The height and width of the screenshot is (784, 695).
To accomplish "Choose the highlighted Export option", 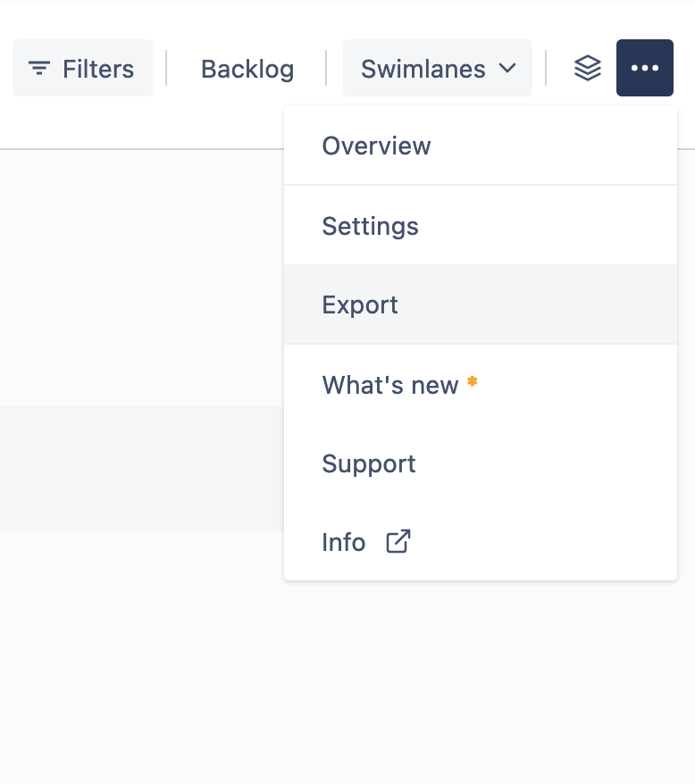I will (481, 304).
